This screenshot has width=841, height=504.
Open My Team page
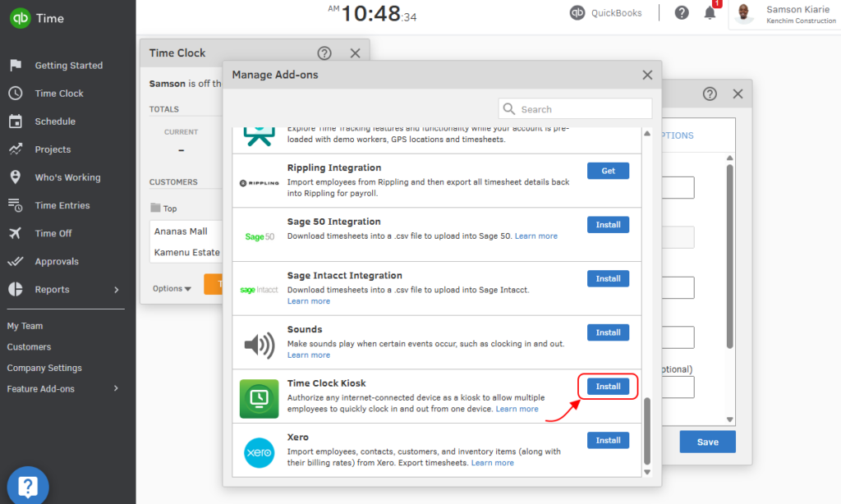25,326
